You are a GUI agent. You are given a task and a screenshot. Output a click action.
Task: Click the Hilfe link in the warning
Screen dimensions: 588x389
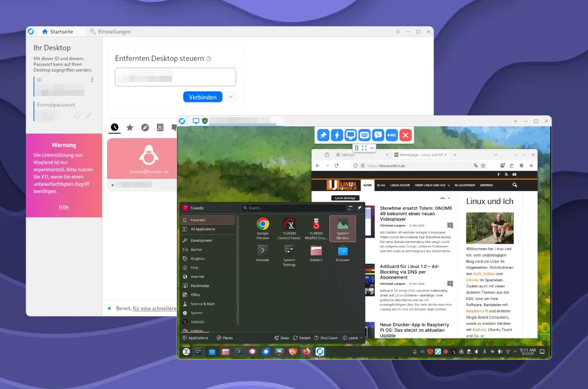64,207
